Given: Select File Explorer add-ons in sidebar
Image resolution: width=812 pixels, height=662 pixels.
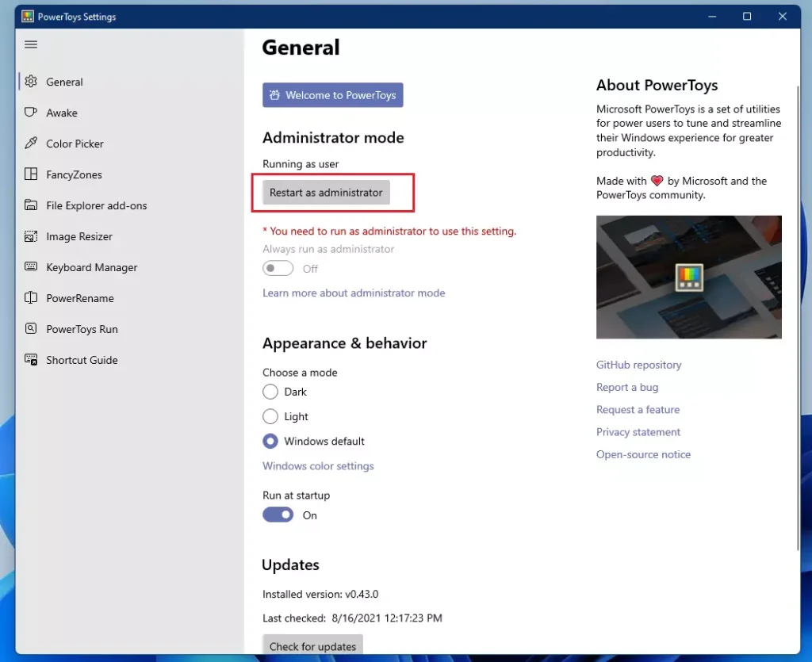Looking at the screenshot, I should [129, 205].
